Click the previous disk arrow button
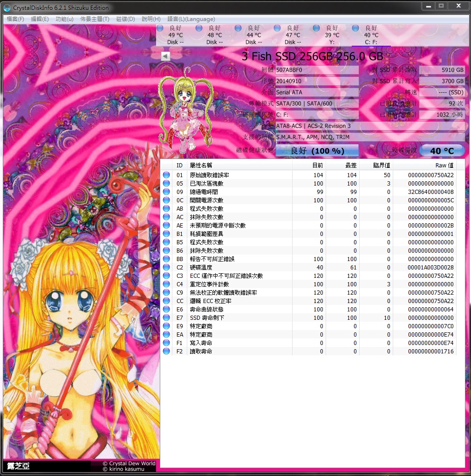 [x=165, y=56]
